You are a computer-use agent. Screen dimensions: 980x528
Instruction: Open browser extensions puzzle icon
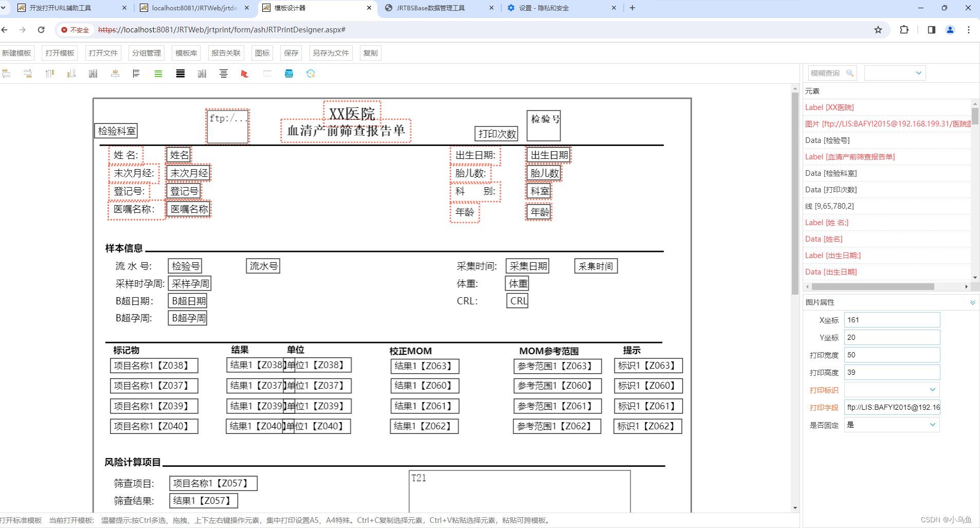point(904,30)
